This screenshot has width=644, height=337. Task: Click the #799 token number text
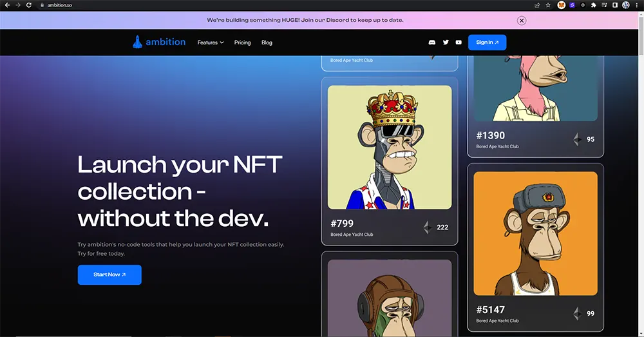(342, 223)
